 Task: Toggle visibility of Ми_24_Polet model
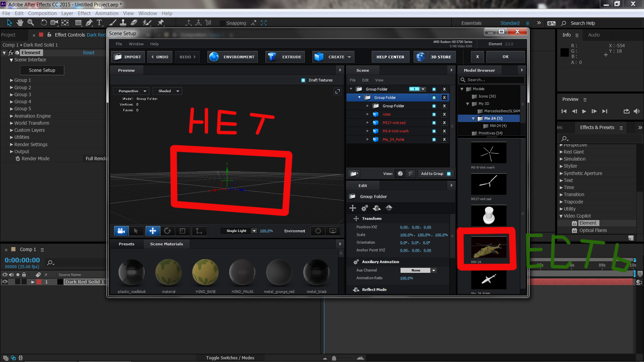[x=434, y=140]
